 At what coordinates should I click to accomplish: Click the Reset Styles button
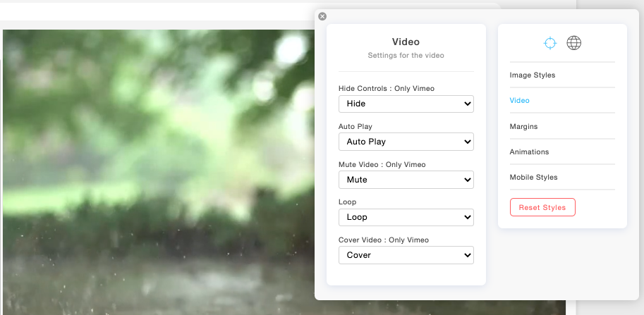coord(542,207)
